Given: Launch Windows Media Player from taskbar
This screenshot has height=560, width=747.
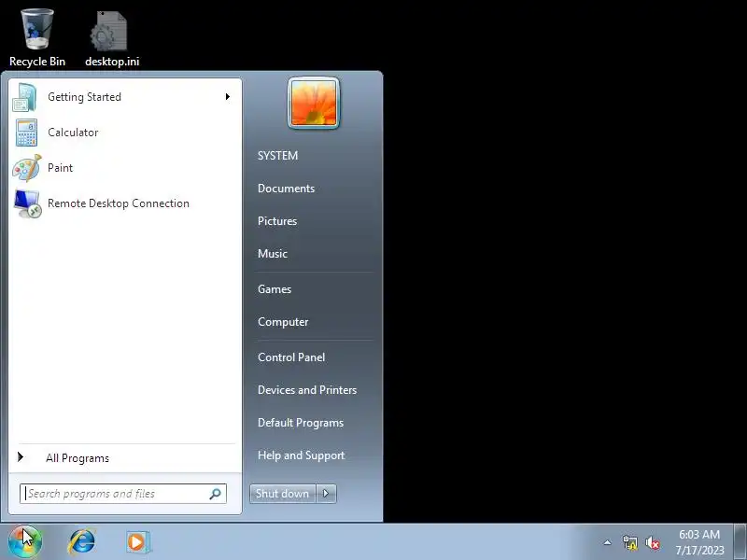Looking at the screenshot, I should tap(138, 542).
